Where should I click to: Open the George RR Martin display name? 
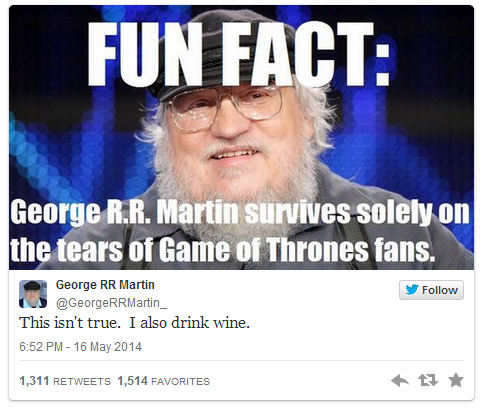click(105, 285)
